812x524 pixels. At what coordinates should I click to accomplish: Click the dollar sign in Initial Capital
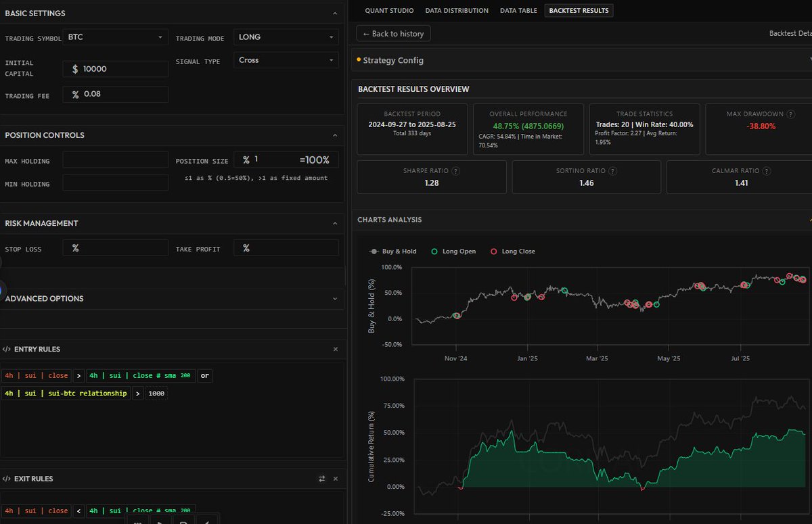(75, 69)
